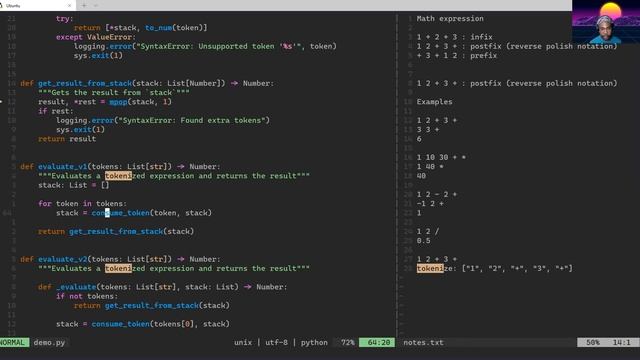The image size is (640, 360).
Task: Click the python filetype indicator
Action: tap(314, 342)
